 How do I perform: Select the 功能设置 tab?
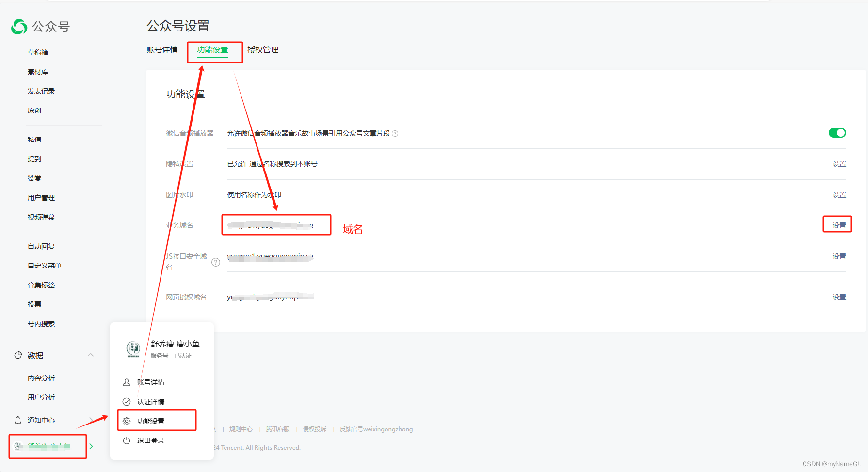pyautogui.click(x=212, y=50)
